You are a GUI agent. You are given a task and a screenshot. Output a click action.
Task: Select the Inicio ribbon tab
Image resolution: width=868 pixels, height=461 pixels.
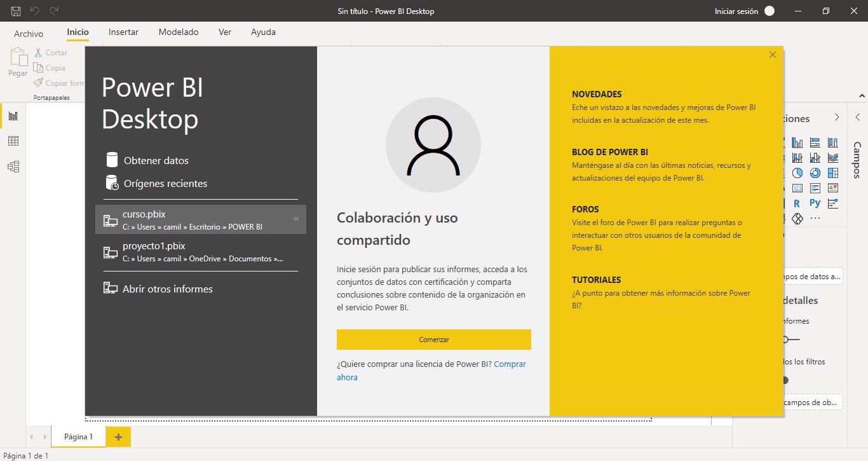(x=78, y=32)
